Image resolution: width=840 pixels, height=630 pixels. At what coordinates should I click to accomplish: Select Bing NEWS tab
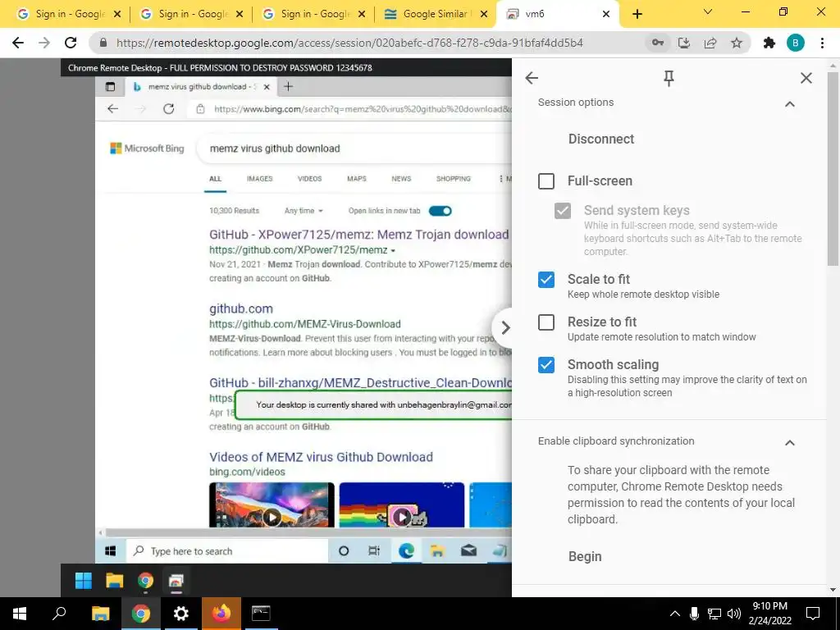coord(401,178)
